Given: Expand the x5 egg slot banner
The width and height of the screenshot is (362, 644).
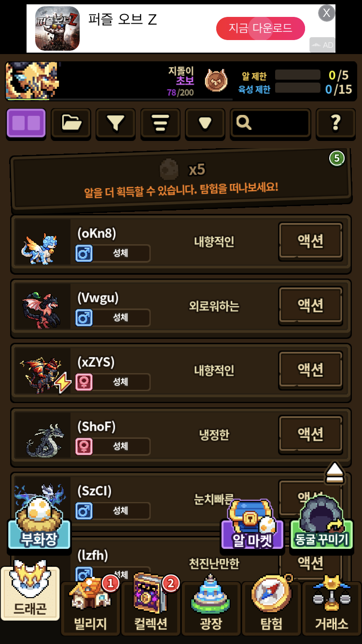Looking at the screenshot, I should coord(181,179).
